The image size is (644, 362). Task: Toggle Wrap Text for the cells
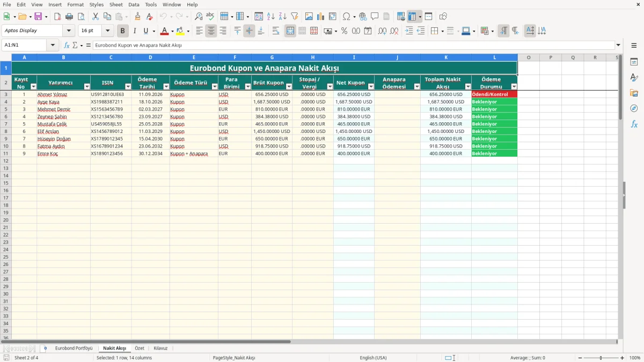point(276,31)
